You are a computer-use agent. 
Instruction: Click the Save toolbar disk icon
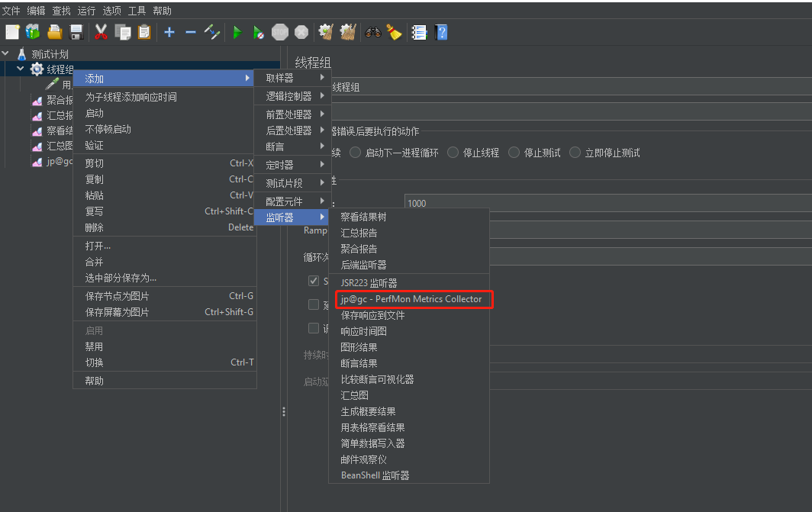coord(75,32)
